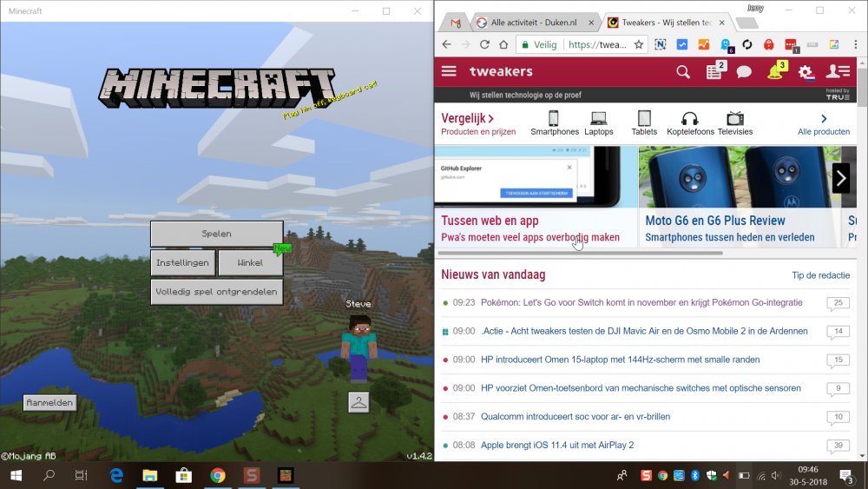The image size is (868, 489).
Task: Click the Chrome address bar URL
Action: click(x=597, y=45)
